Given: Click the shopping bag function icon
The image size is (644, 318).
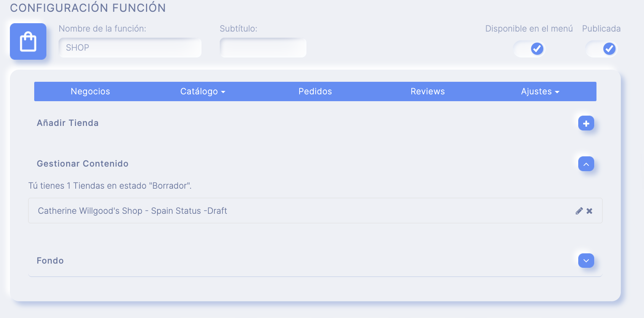Looking at the screenshot, I should point(28,41).
